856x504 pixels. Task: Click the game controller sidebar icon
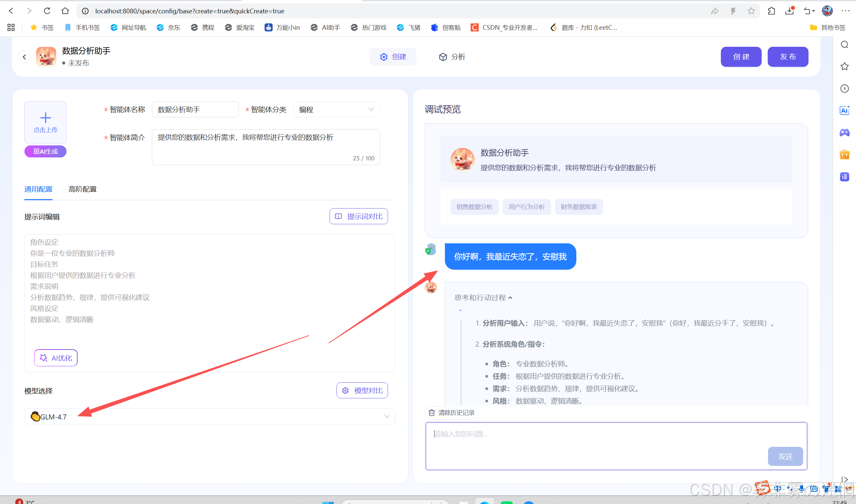[x=844, y=132]
